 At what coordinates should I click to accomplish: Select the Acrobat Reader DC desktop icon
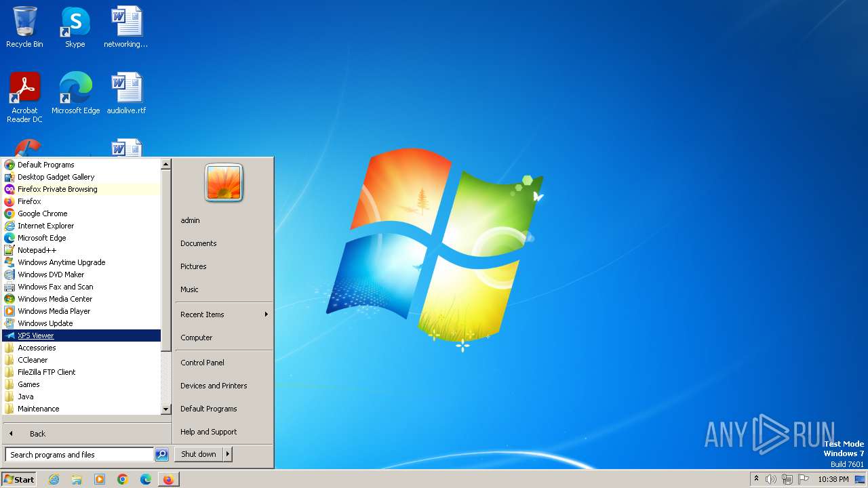24,97
